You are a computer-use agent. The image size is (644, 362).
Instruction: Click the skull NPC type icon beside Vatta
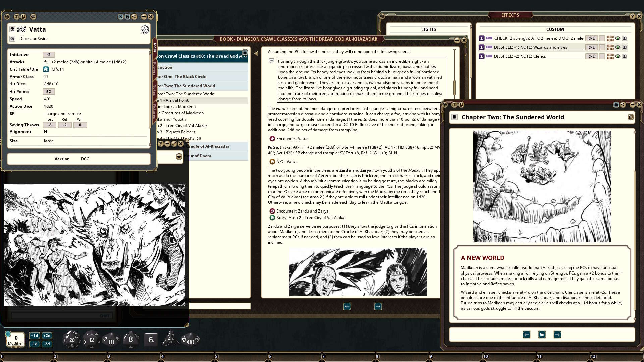click(12, 29)
